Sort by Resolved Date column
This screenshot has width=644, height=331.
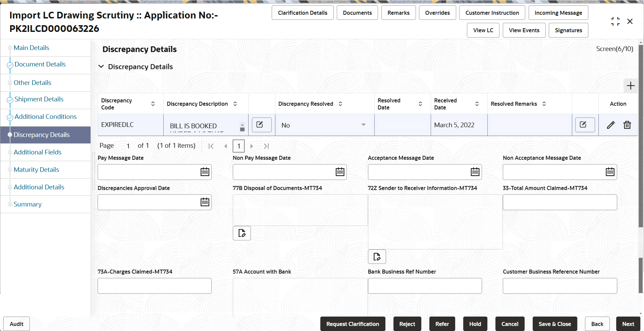click(x=420, y=104)
